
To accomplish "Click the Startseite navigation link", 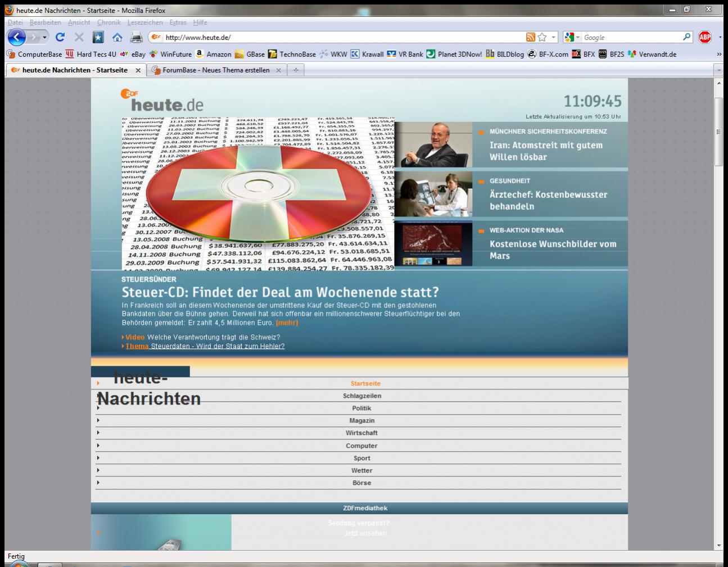I will pos(365,383).
